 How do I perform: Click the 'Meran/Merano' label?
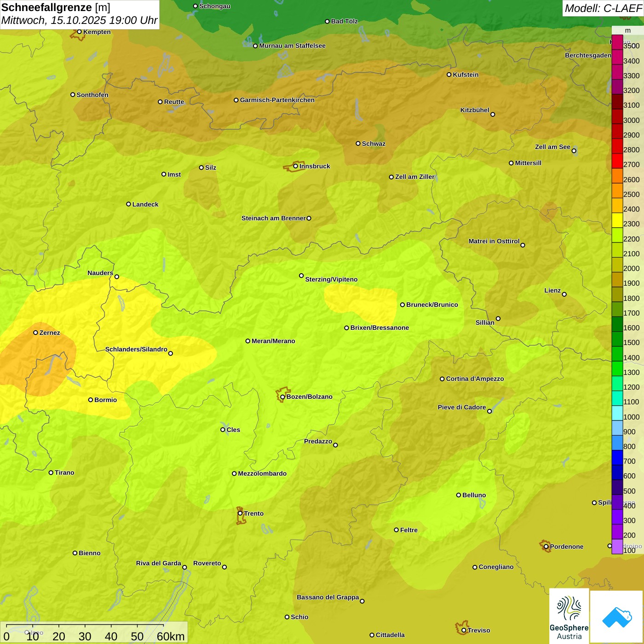[273, 341]
